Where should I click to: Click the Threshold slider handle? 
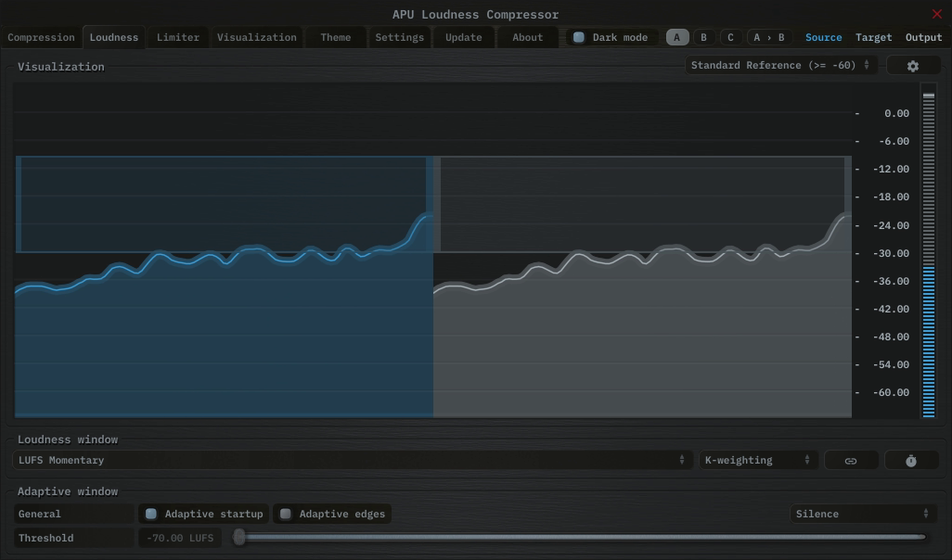point(239,538)
